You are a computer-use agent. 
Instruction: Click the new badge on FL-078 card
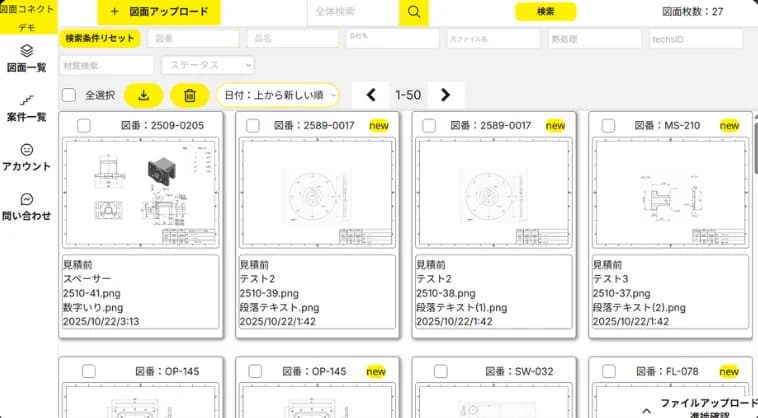[729, 371]
